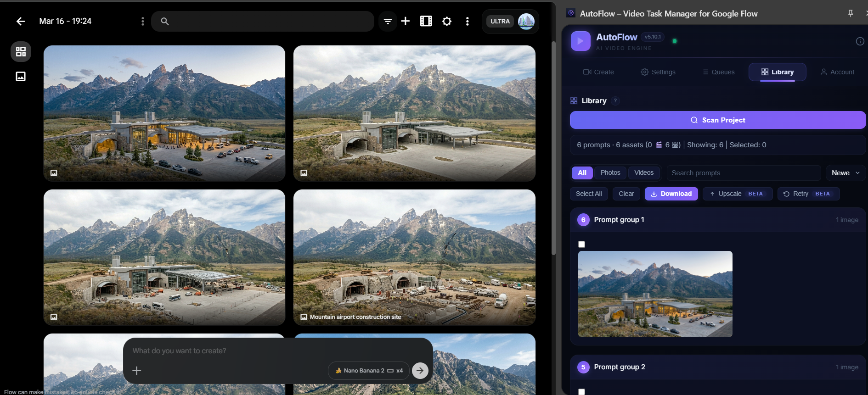The image size is (868, 395).
Task: Switch to the Queues tab
Action: tap(718, 72)
